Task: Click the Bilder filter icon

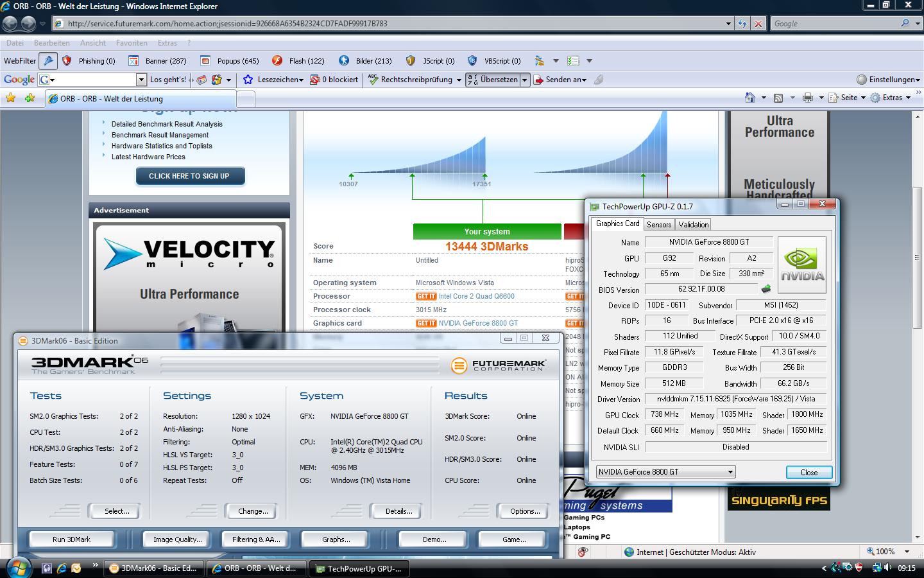Action: [344, 61]
